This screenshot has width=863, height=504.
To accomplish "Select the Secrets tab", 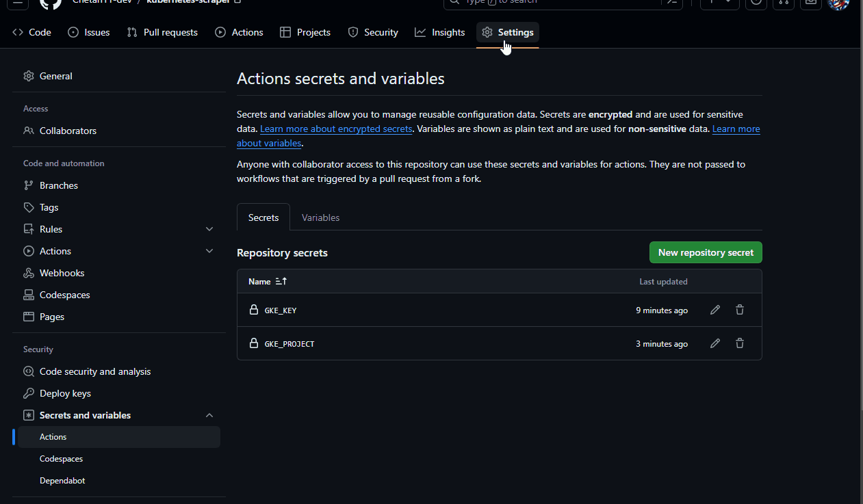I will tap(263, 217).
